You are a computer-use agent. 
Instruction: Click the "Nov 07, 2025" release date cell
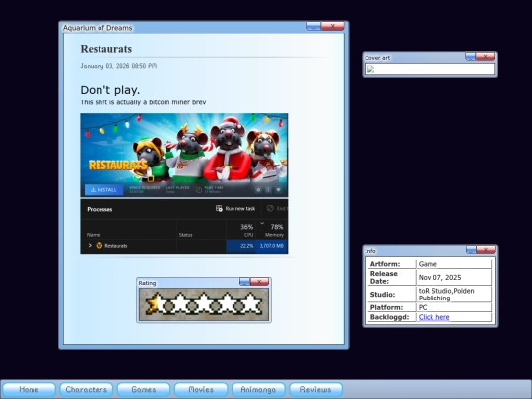click(x=453, y=277)
